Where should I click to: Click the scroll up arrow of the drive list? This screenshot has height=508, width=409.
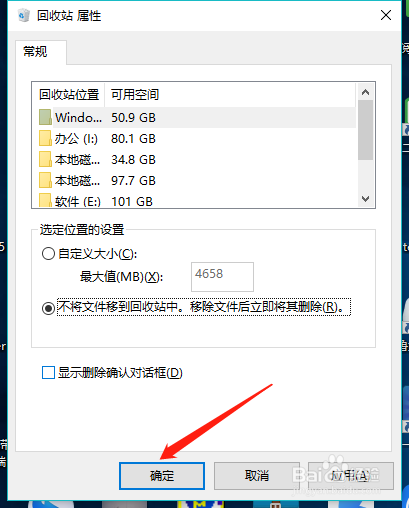click(365, 92)
